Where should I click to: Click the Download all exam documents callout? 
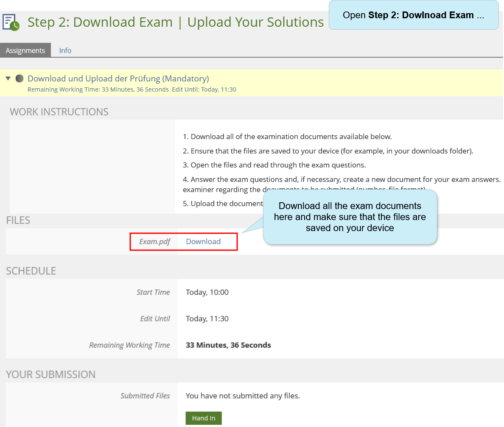coord(350,217)
